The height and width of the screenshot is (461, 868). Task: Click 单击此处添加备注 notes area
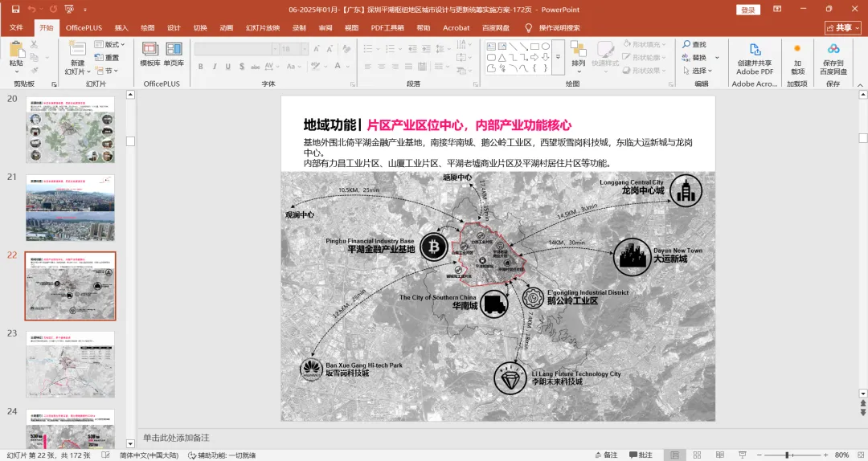(x=176, y=438)
